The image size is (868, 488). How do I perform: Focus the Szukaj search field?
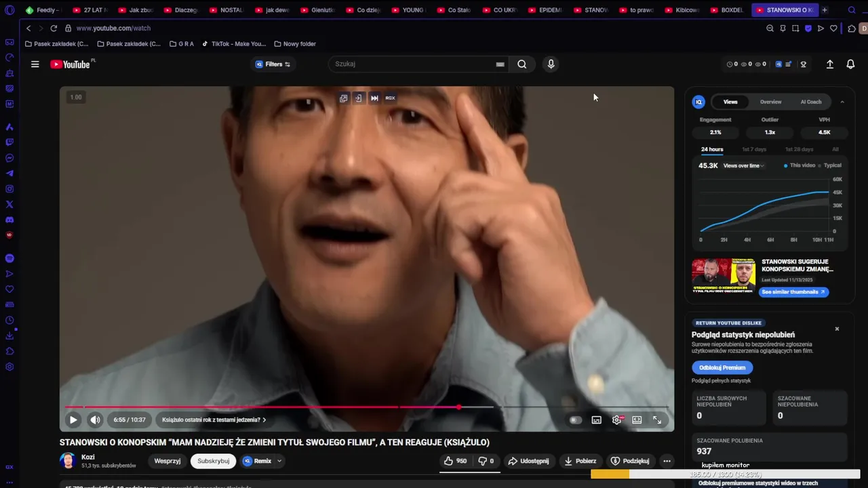point(412,64)
